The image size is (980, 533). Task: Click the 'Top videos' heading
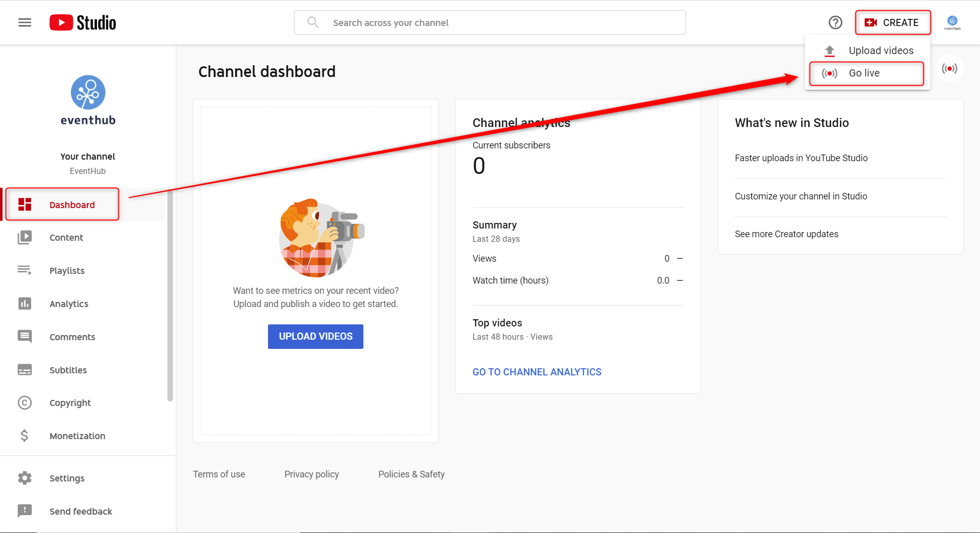point(497,323)
